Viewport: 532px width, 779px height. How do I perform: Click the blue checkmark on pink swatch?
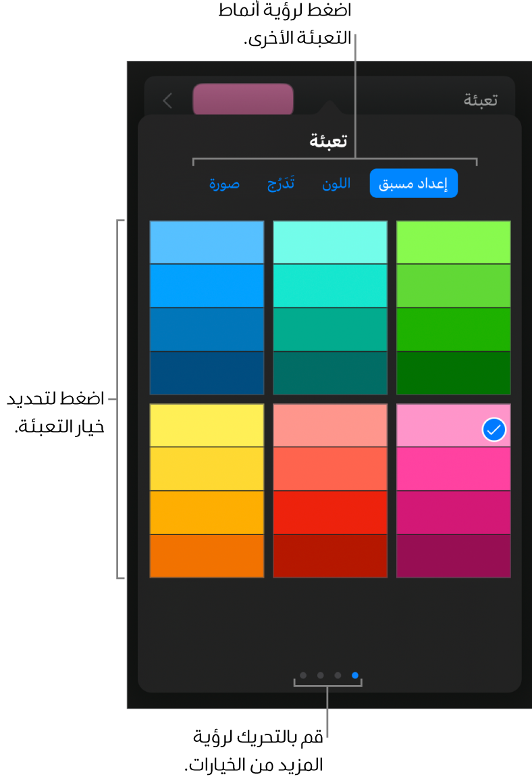(494, 429)
